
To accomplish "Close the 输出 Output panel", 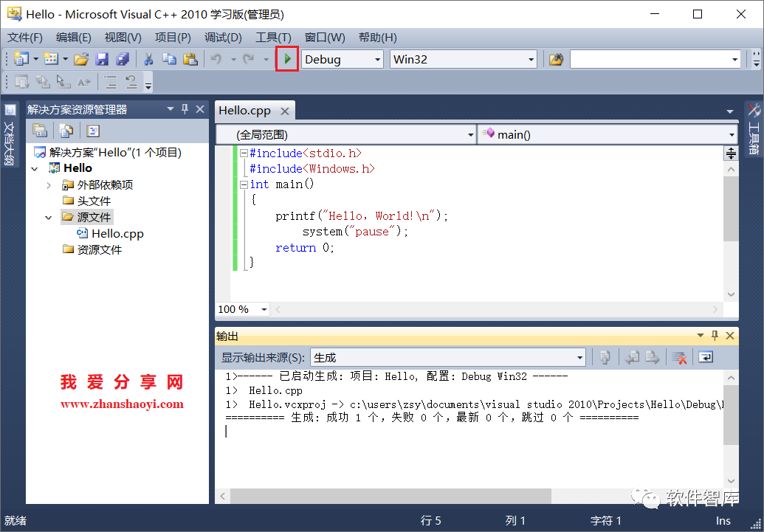I will point(730,335).
